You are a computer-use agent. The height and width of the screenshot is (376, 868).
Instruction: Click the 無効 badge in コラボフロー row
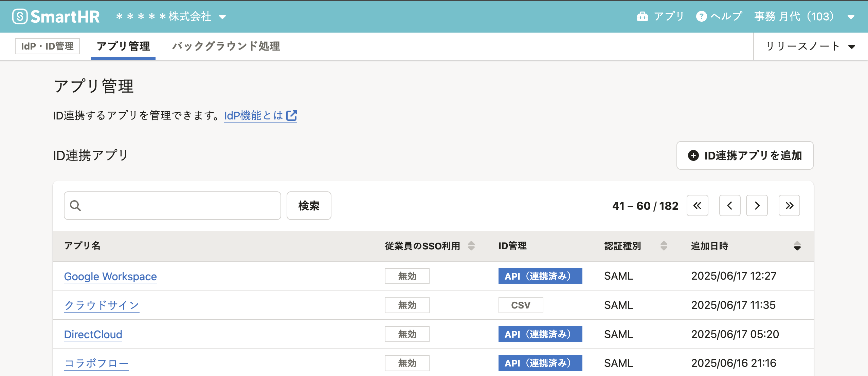click(x=407, y=363)
